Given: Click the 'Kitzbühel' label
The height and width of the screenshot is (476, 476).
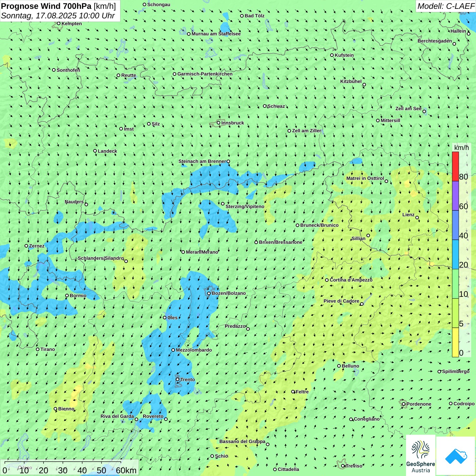Looking at the screenshot, I should [351, 81].
